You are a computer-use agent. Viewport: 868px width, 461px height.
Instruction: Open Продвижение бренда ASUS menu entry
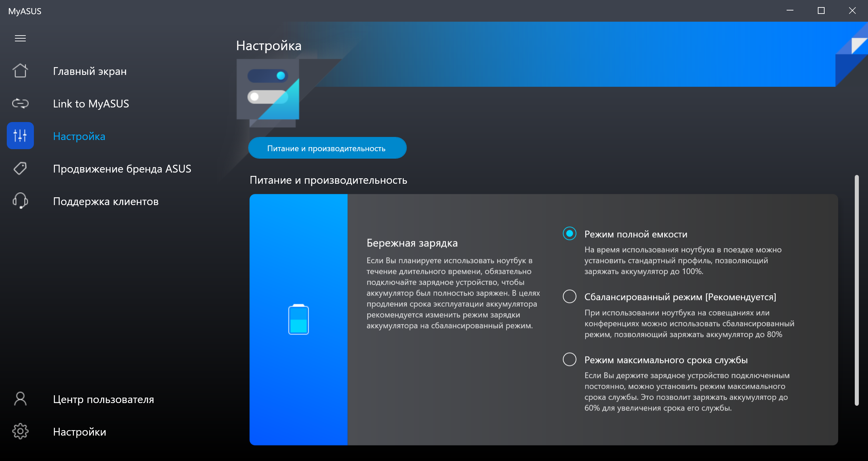(122, 169)
